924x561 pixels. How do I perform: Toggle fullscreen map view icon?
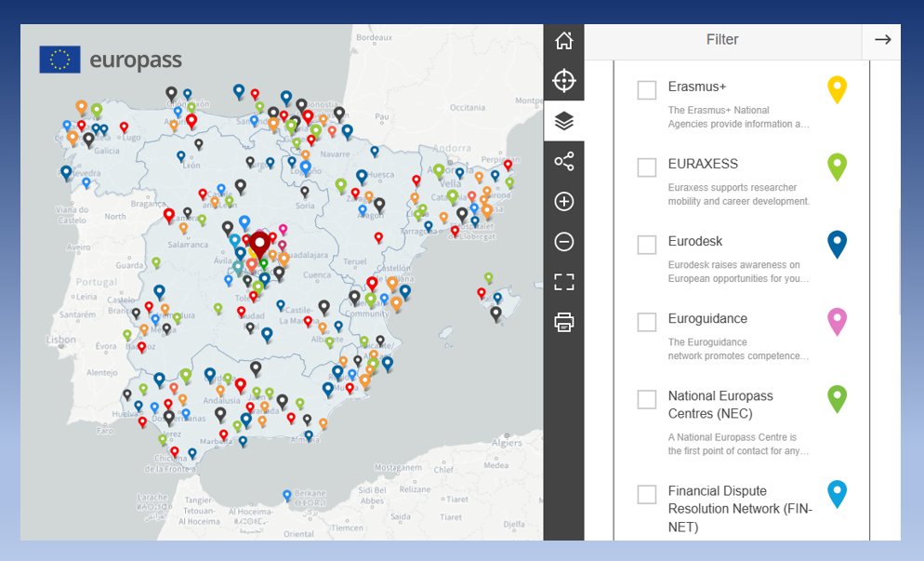564,282
